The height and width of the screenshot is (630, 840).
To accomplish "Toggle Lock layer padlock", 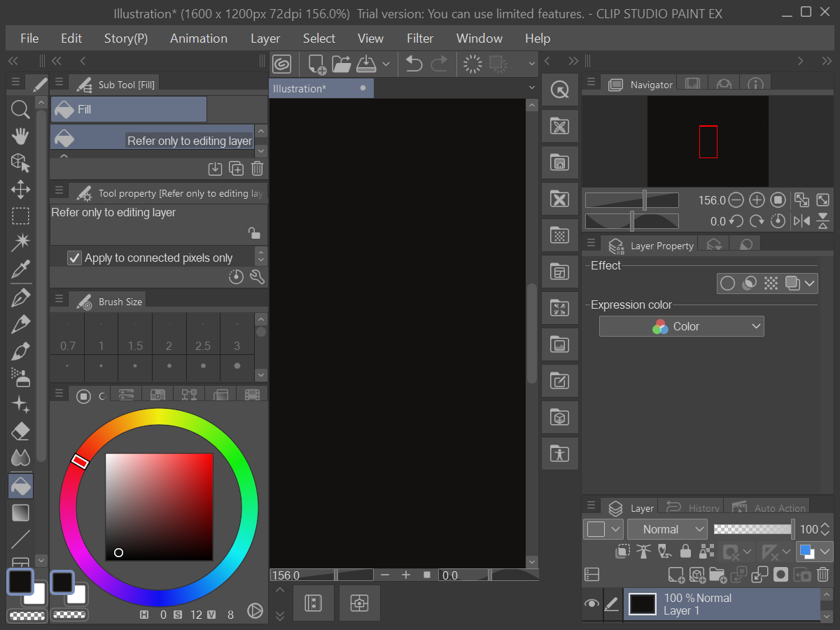I will point(686,552).
